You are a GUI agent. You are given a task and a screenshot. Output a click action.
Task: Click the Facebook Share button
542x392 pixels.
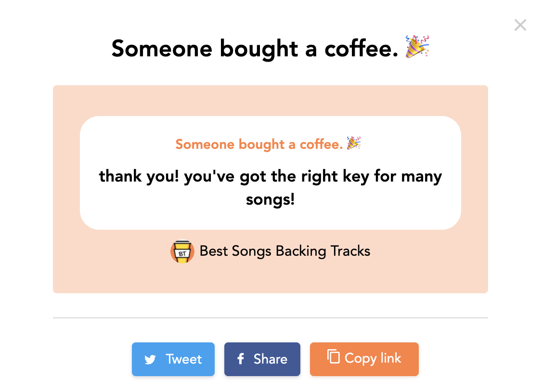click(262, 359)
